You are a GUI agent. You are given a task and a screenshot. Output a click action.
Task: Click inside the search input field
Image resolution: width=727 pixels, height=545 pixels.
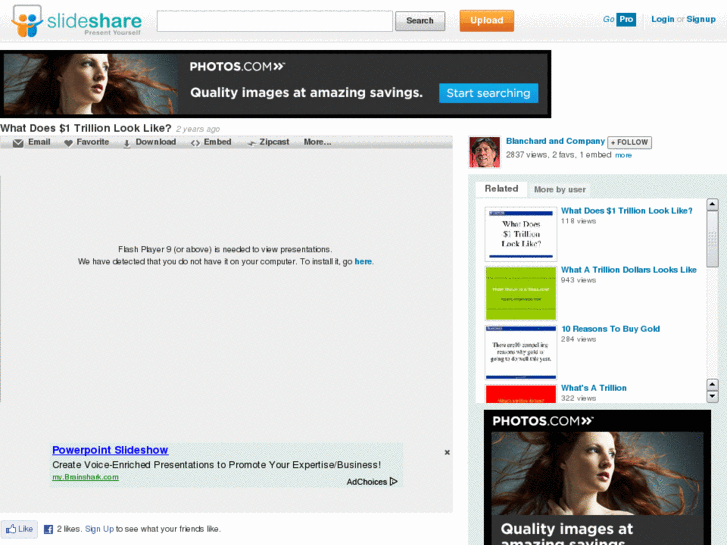pos(274,21)
